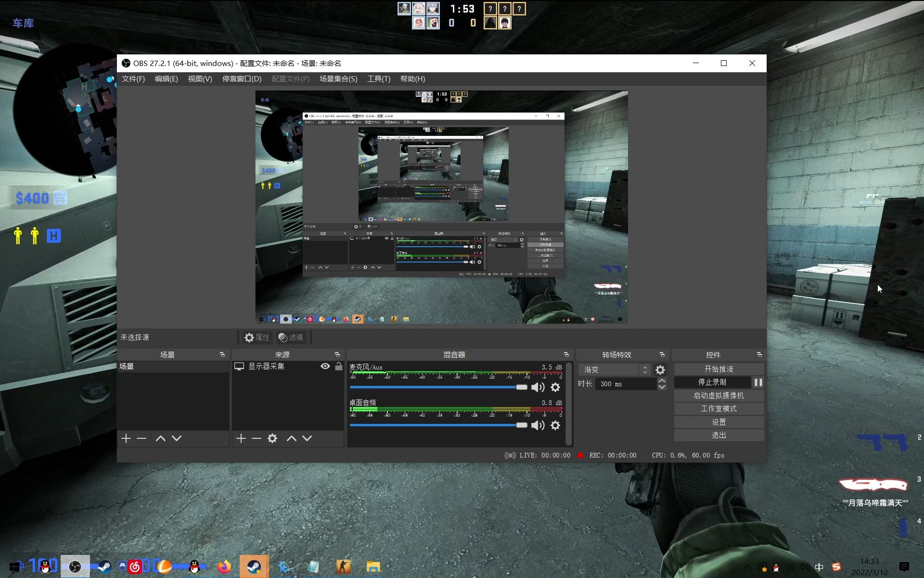Click 开始推流 start streaming button
Image resolution: width=924 pixels, height=578 pixels.
719,369
